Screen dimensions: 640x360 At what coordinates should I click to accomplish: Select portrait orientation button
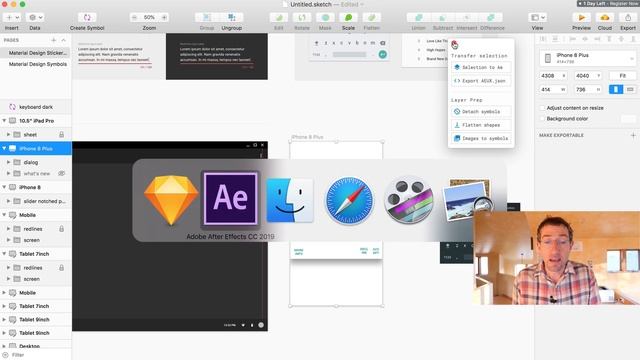tap(616, 89)
